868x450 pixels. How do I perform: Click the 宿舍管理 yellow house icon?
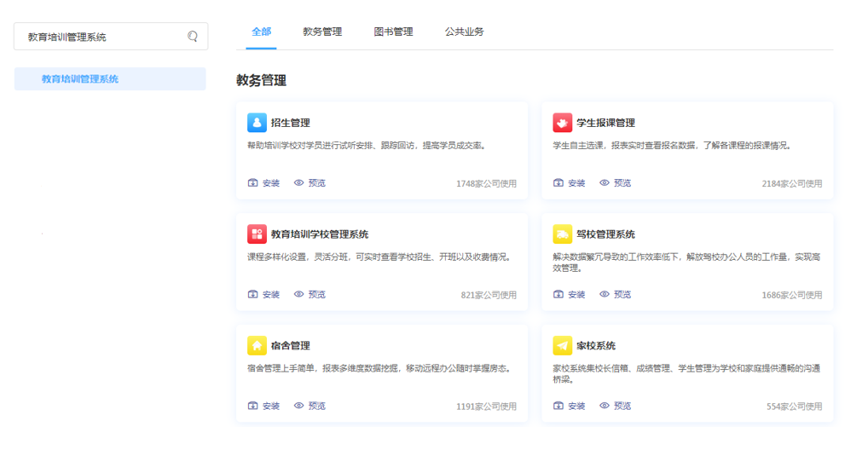click(x=257, y=345)
